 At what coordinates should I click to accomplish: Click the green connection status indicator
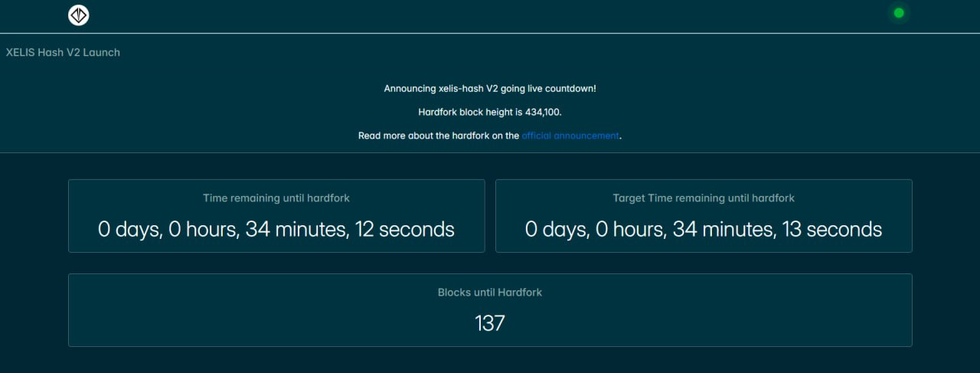(899, 13)
